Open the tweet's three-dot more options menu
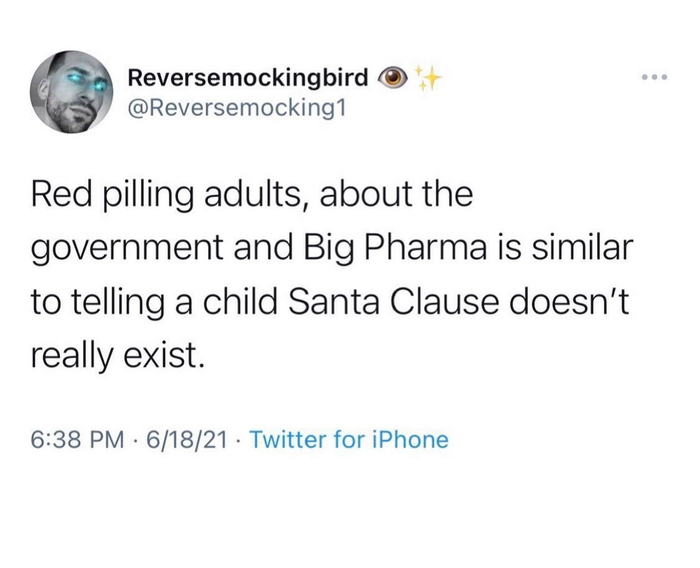Viewport: 700px width, 568px height. [653, 77]
